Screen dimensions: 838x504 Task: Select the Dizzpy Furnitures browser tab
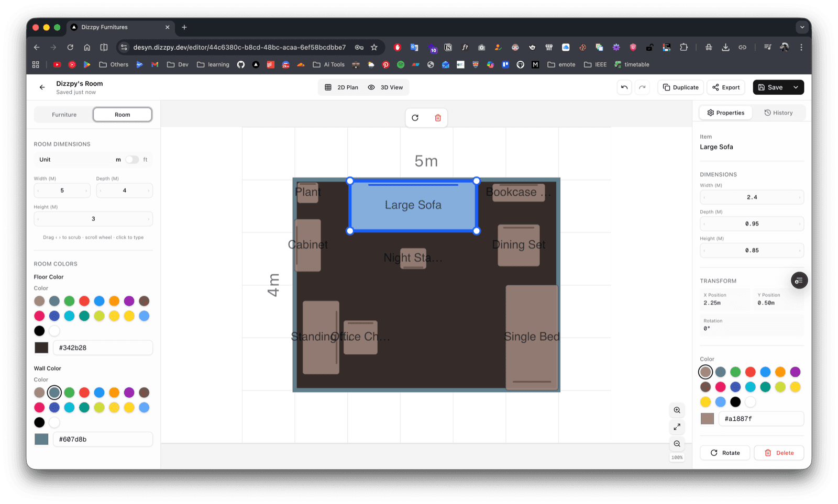coord(120,27)
